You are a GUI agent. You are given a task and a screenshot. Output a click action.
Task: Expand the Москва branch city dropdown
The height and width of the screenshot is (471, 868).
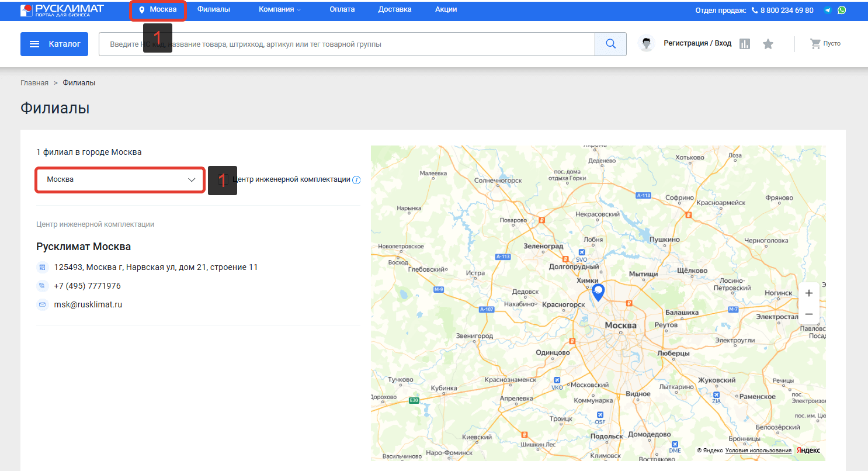click(120, 179)
